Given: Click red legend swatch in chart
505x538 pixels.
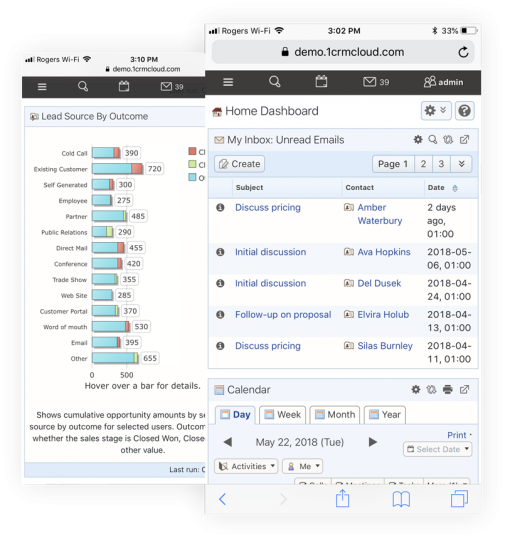Looking at the screenshot, I should click(x=192, y=151).
